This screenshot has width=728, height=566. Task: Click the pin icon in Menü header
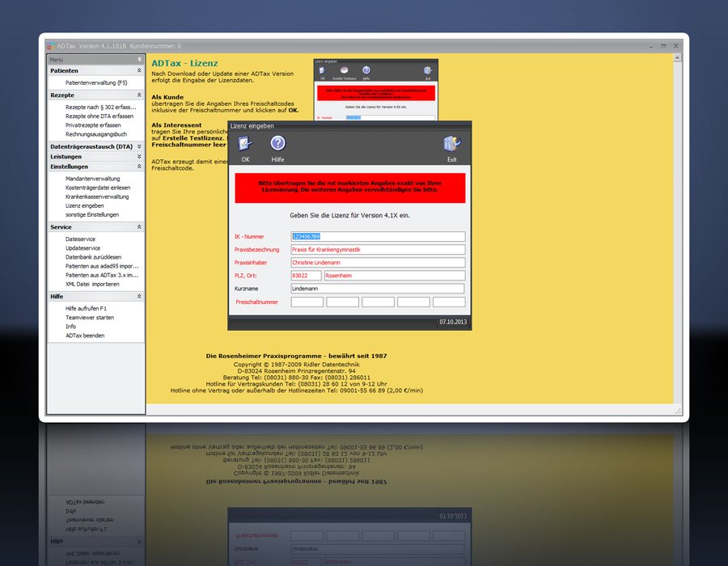pyautogui.click(x=140, y=59)
